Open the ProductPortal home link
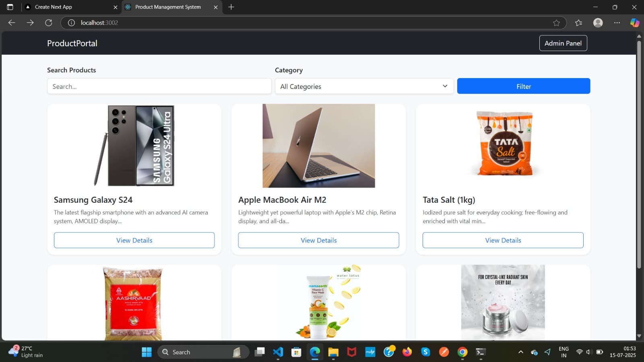Image resolution: width=644 pixels, height=362 pixels. point(72,43)
